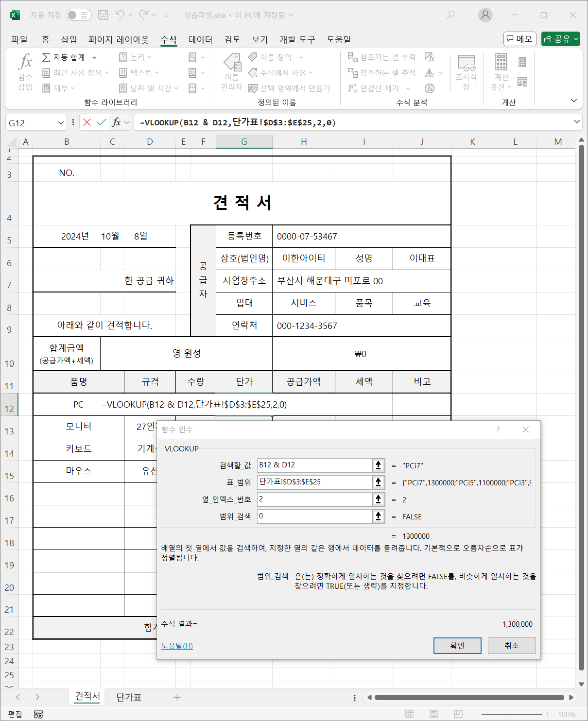Image resolution: width=588 pixels, height=721 pixels.
Task: Click the zoom slider in status bar
Action: click(x=512, y=714)
